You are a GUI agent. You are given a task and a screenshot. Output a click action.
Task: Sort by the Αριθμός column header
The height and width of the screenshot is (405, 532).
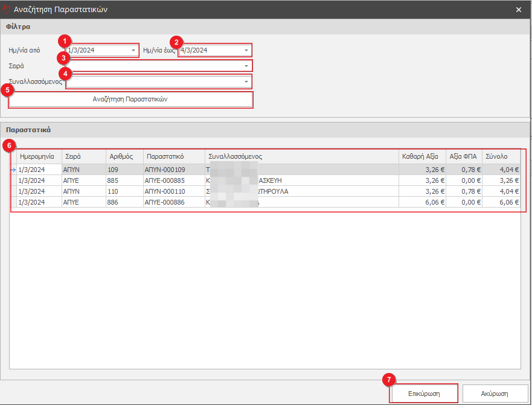coord(124,156)
